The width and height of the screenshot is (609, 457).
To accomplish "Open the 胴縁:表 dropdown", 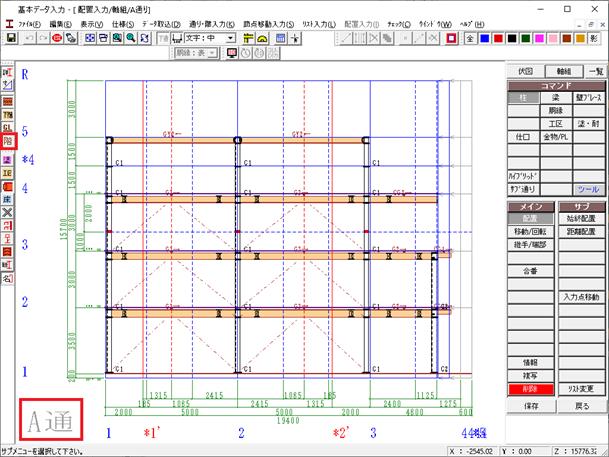I will pos(212,53).
